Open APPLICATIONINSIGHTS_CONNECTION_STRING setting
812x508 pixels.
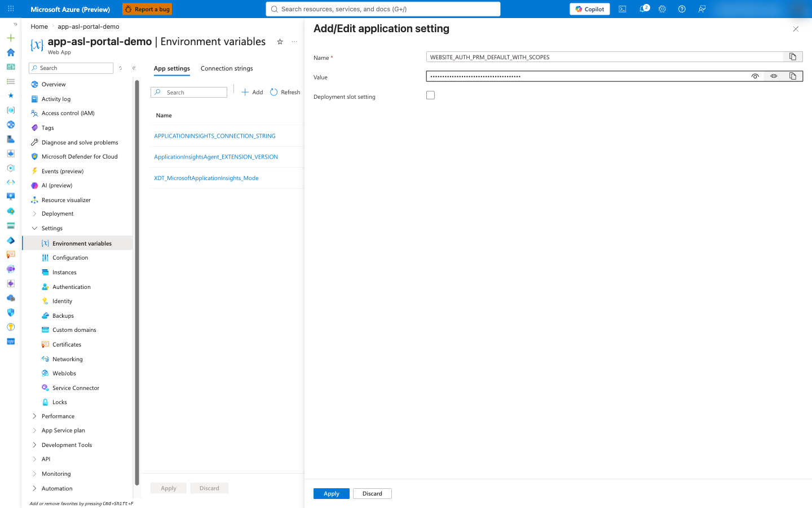point(215,136)
